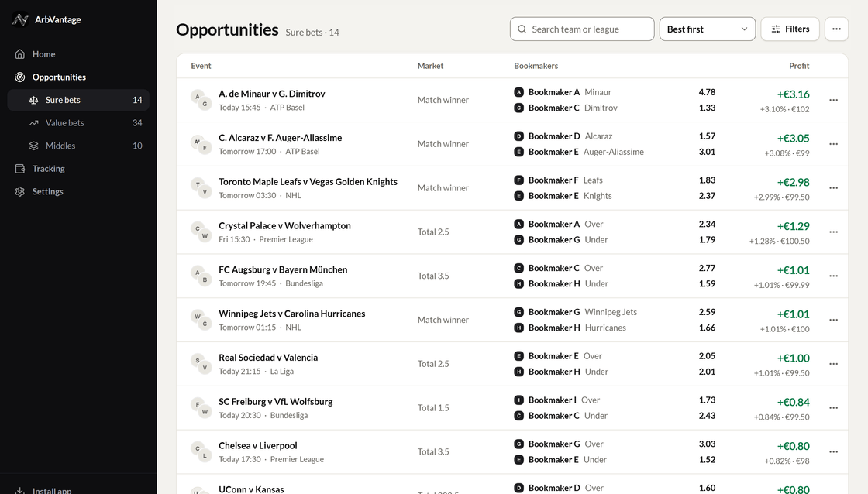Click the ArbVantage logo icon
This screenshot has width=868, height=494.
[20, 19]
